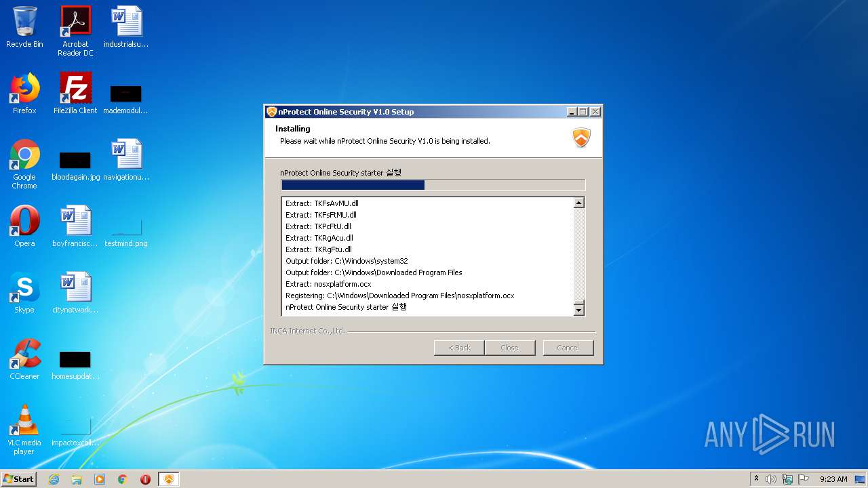Image resolution: width=868 pixels, height=488 pixels.
Task: Select log line Extract: TKFsAvMU.dll
Action: pyautogui.click(x=322, y=203)
